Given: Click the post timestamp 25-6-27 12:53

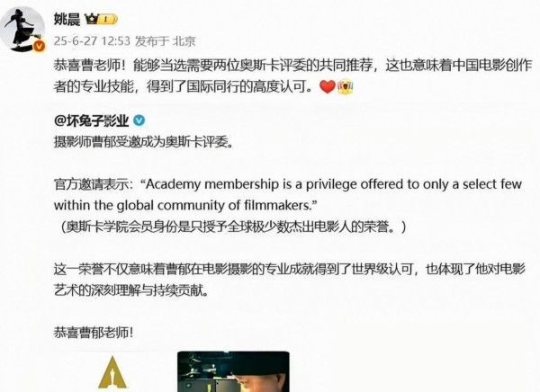Looking at the screenshot, I should [x=92, y=41].
